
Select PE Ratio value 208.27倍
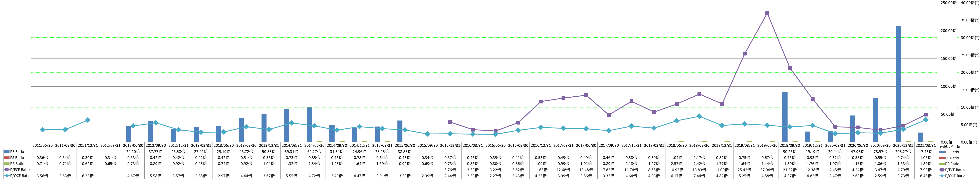pos(903,152)
